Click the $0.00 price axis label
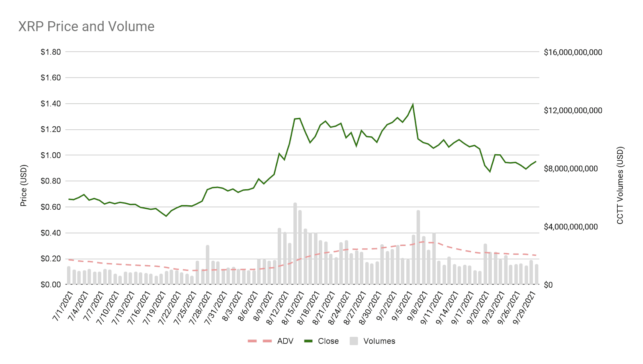This screenshot has width=643, height=364. pos(51,284)
